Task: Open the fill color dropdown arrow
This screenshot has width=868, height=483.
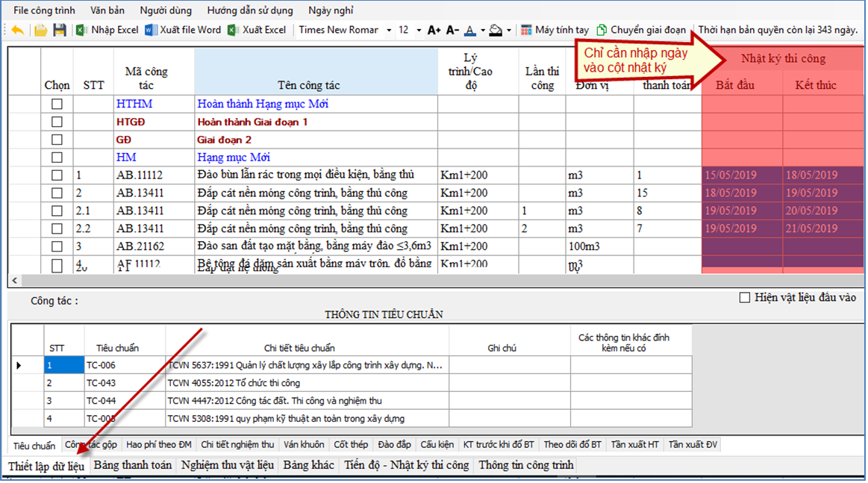Action: click(509, 31)
